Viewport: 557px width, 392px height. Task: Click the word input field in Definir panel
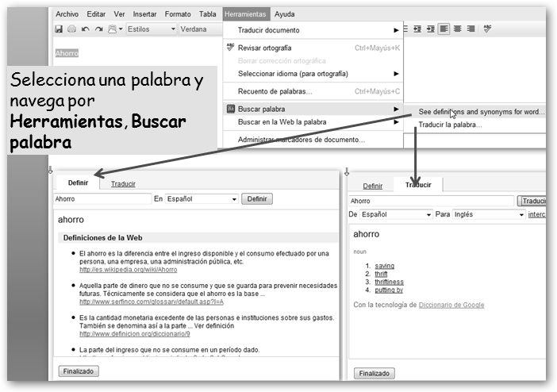point(102,199)
